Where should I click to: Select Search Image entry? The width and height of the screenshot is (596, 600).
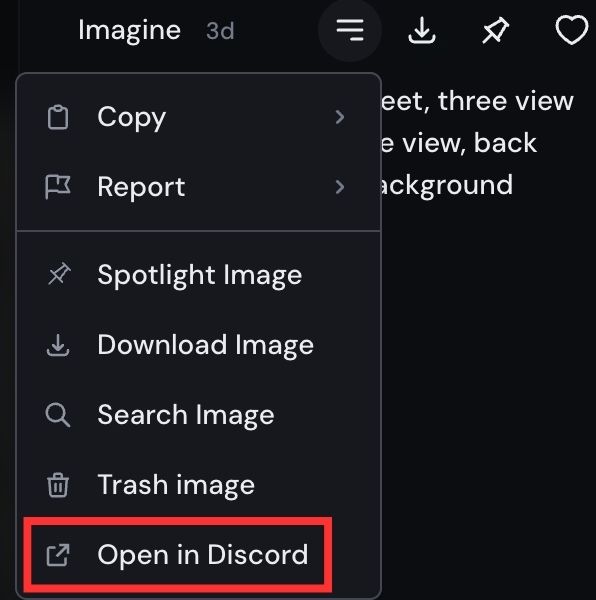tap(199, 415)
